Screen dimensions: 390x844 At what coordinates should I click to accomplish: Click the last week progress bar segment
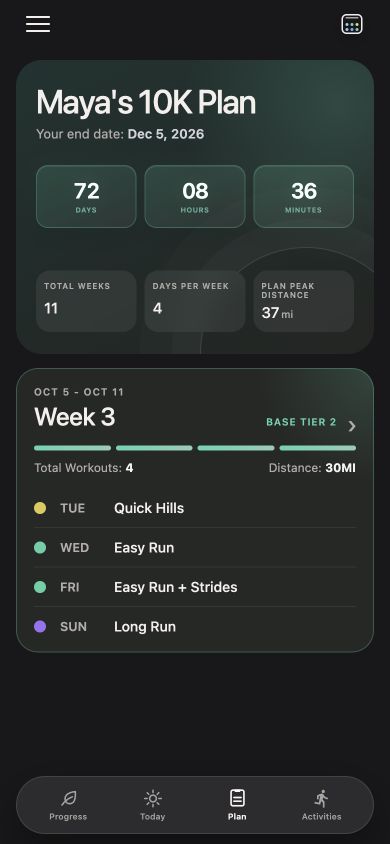(x=317, y=448)
